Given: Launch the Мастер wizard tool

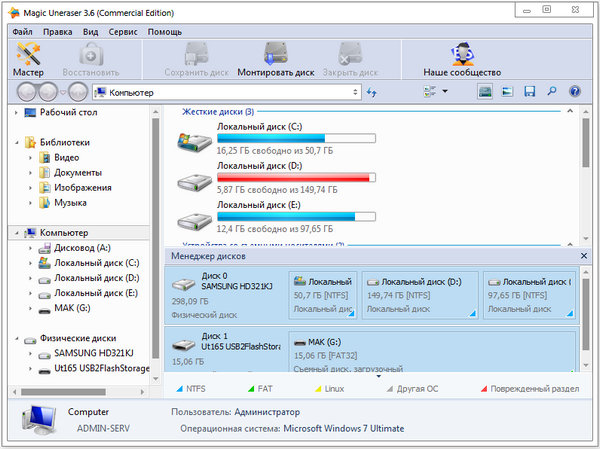Looking at the screenshot, I should pyautogui.click(x=28, y=58).
